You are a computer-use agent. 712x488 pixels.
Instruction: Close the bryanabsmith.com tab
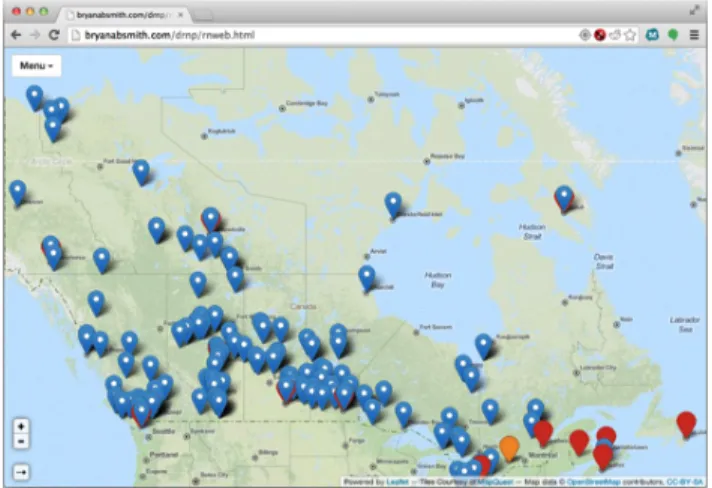click(x=180, y=15)
